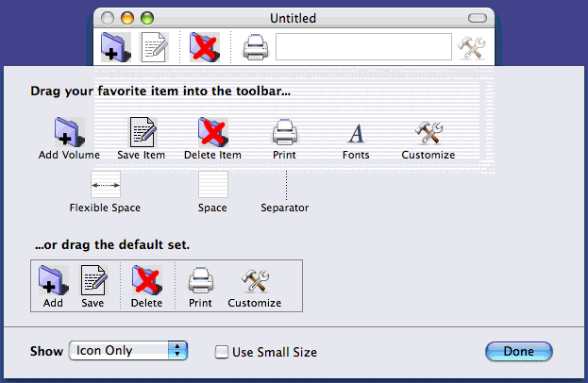Select the Save Item icon in the palette

coord(142,133)
